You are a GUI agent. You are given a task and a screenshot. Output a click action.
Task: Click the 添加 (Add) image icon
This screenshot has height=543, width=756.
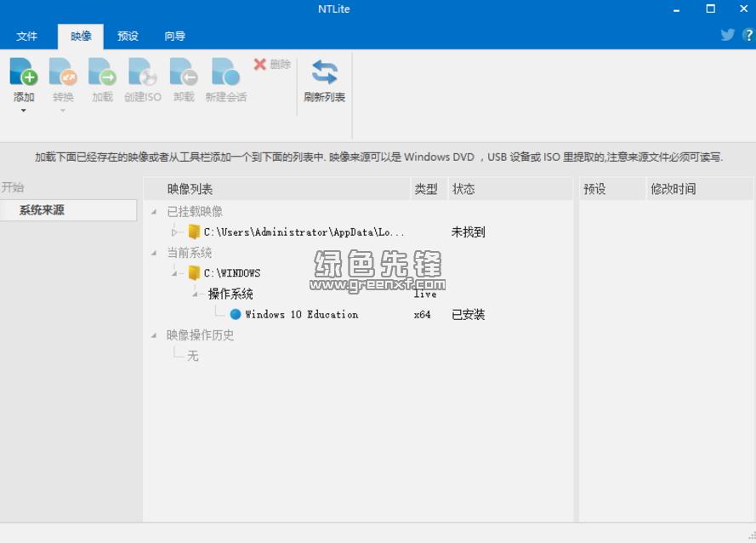click(24, 71)
